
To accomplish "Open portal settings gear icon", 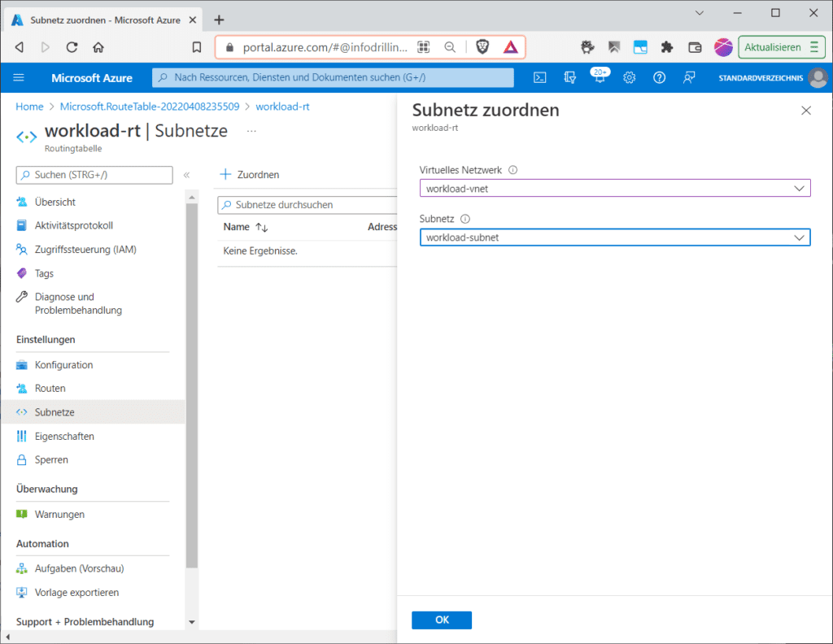I will [x=630, y=77].
